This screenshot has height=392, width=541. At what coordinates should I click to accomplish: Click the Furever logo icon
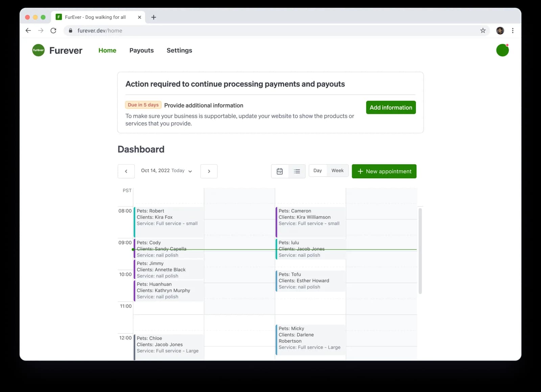38,50
